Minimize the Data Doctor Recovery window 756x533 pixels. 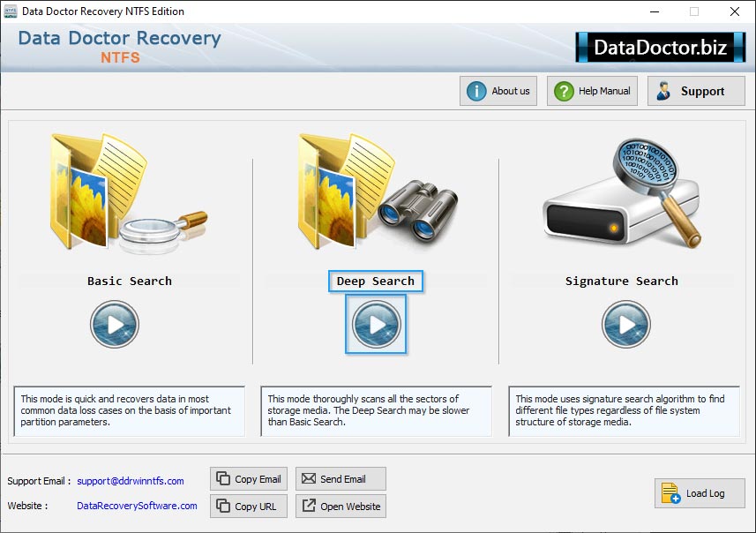point(655,11)
